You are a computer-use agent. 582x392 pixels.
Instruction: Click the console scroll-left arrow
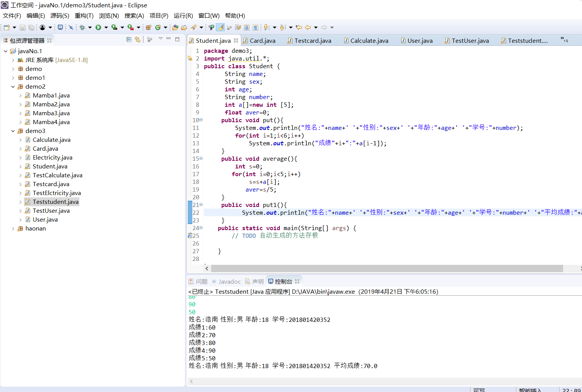[x=192, y=381]
